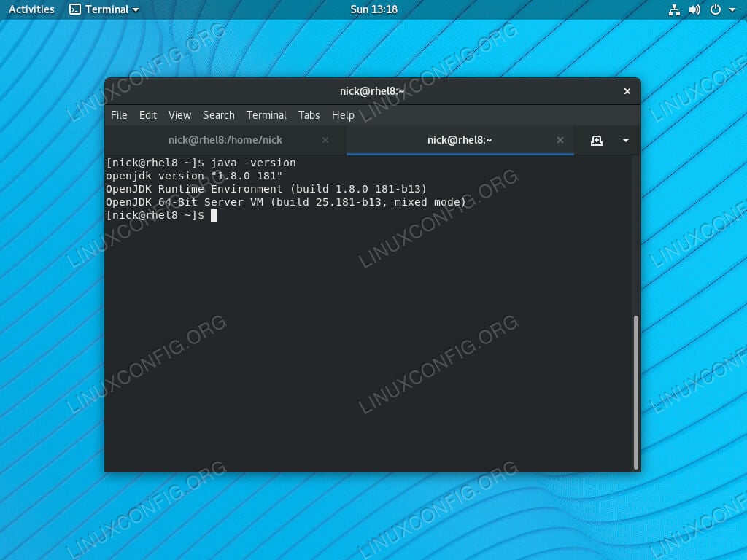Open the File menu
Screen dimensions: 747x560
(119, 115)
